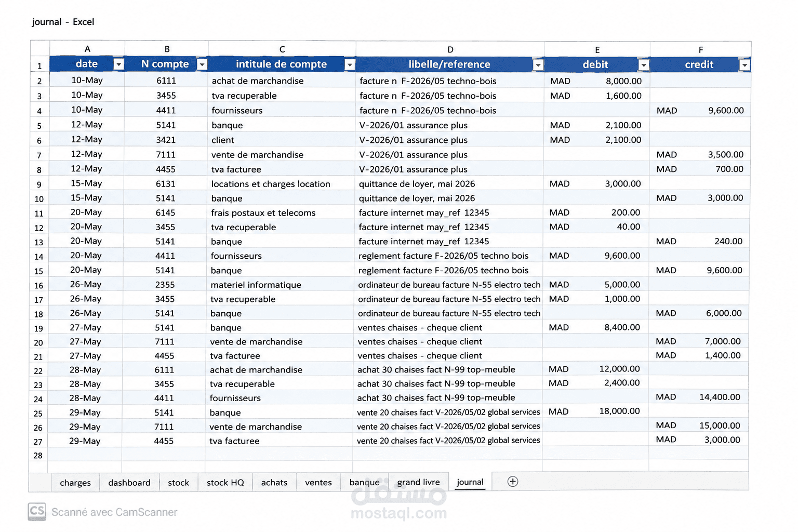Select the cell containing materiel informatique
The height and width of the screenshot is (532, 798).
(x=280, y=285)
